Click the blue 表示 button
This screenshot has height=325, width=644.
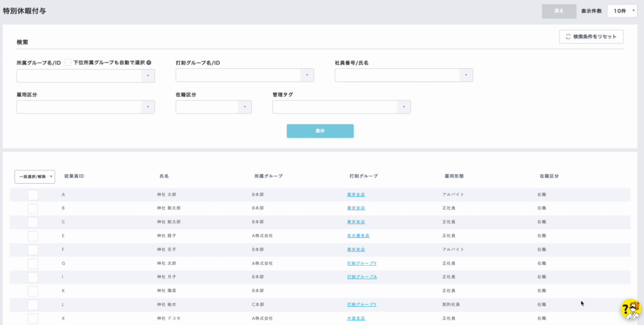click(x=320, y=131)
